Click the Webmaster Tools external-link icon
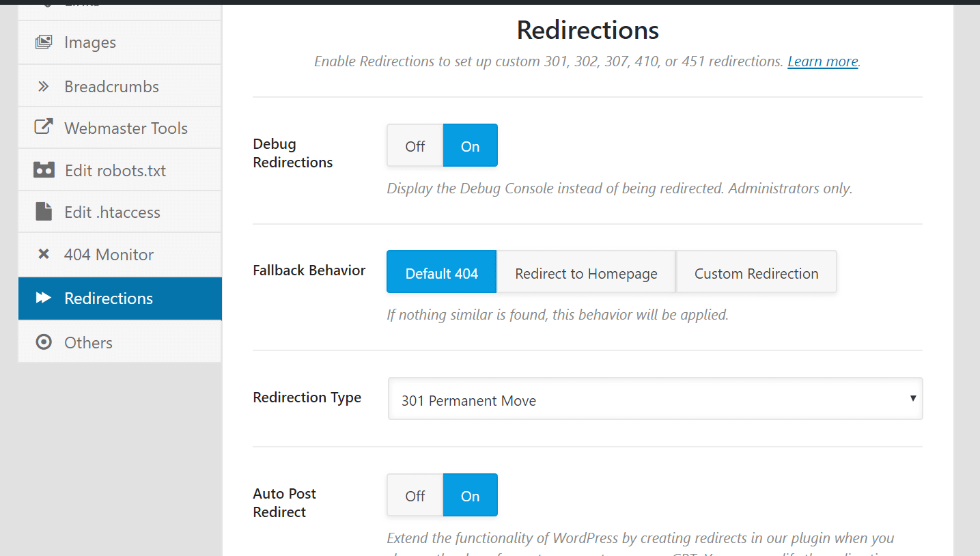 click(43, 128)
